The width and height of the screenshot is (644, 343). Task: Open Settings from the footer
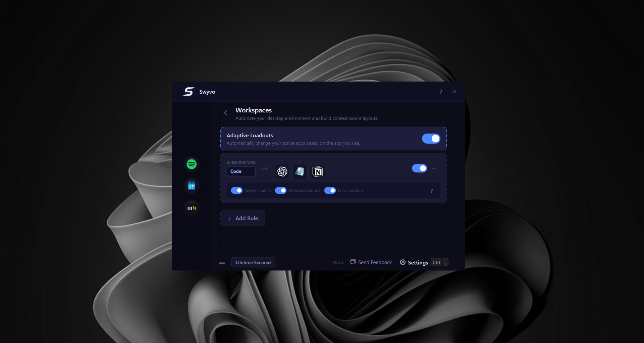414,262
